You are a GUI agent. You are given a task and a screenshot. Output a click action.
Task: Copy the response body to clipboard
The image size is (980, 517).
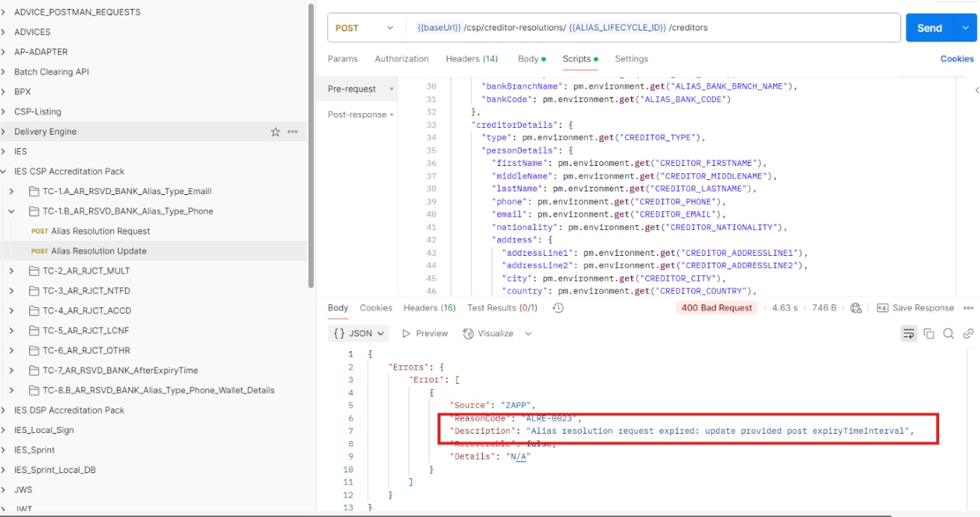(x=929, y=333)
